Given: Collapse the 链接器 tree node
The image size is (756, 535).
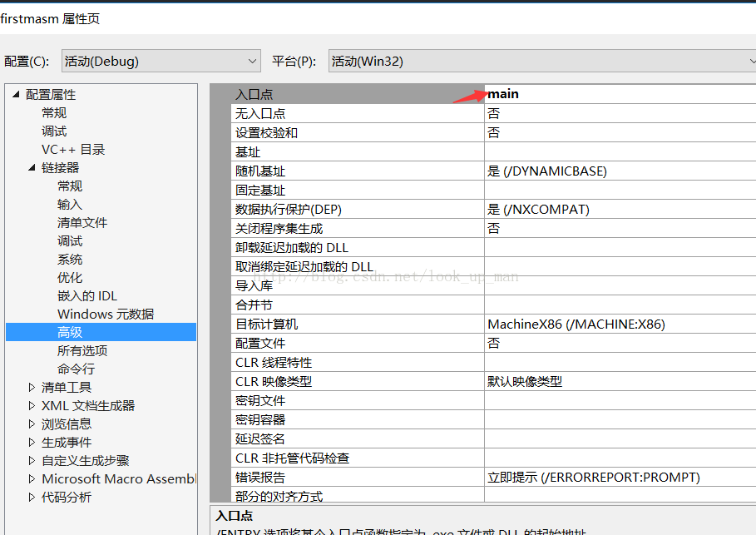Looking at the screenshot, I should coord(32,168).
